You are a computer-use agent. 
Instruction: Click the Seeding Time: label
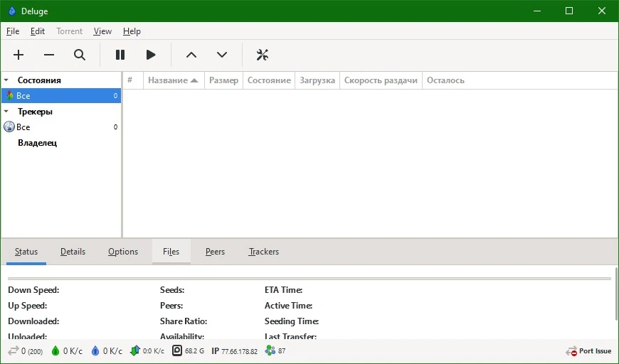(292, 321)
